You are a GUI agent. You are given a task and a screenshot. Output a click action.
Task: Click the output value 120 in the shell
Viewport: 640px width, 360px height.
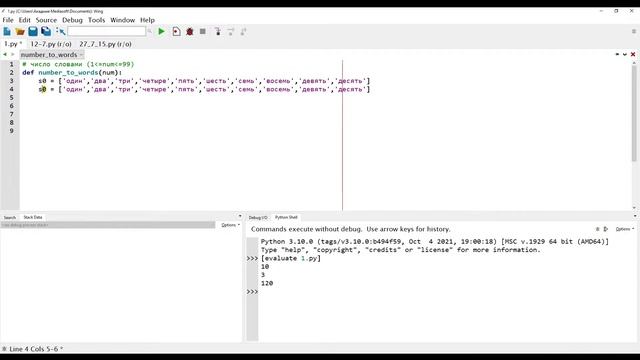point(267,283)
